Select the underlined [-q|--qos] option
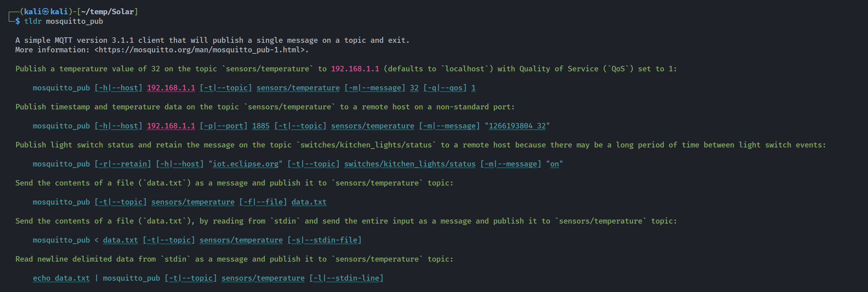868x292 pixels. 445,88
